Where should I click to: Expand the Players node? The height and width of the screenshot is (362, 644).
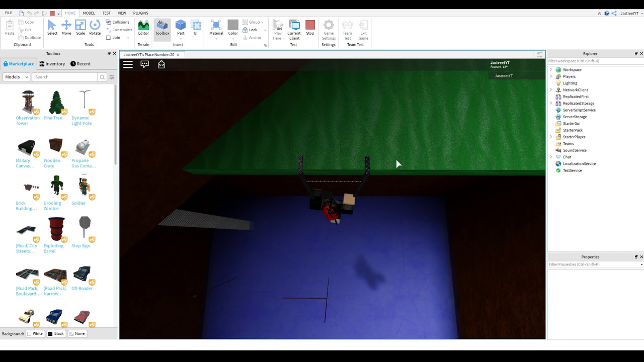[551, 76]
